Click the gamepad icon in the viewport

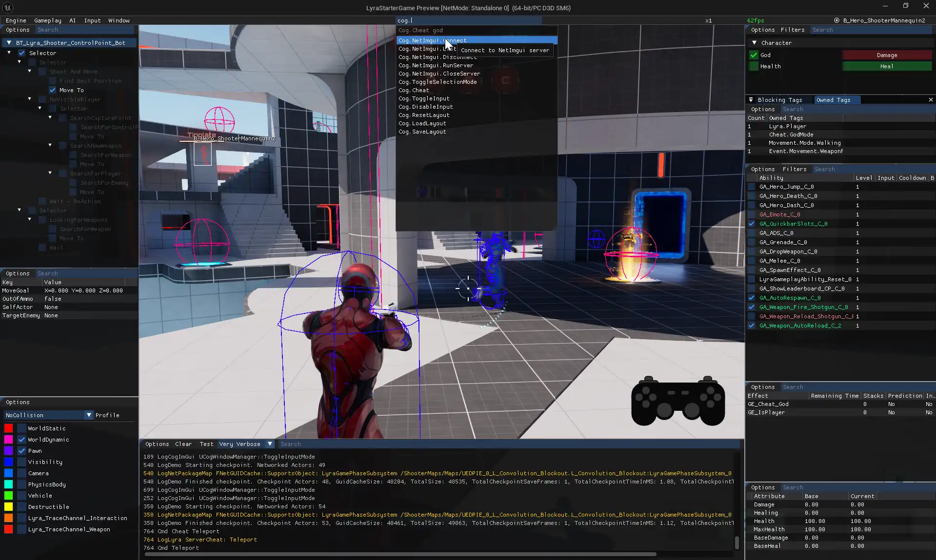tap(677, 401)
